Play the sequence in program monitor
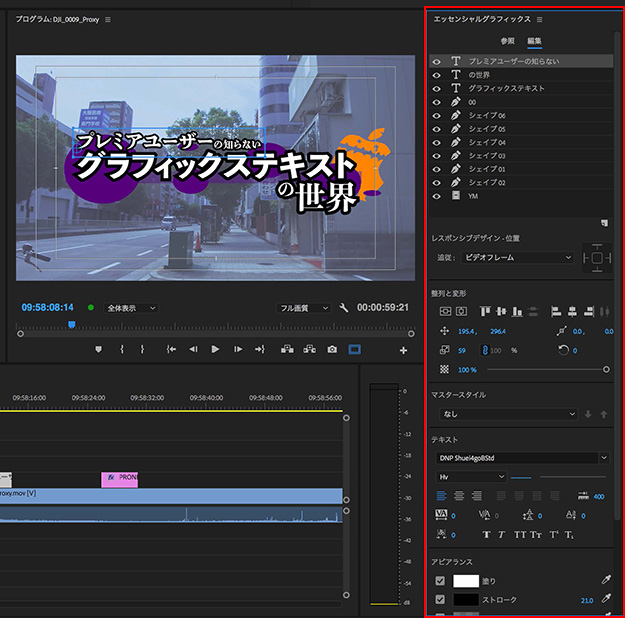The width and height of the screenshot is (625, 618). click(215, 350)
